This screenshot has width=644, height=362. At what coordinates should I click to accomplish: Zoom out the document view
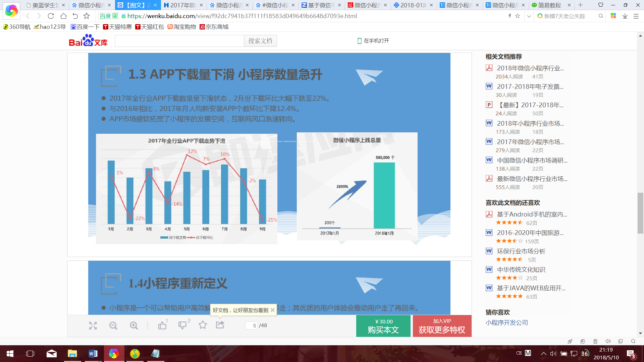[113, 325]
